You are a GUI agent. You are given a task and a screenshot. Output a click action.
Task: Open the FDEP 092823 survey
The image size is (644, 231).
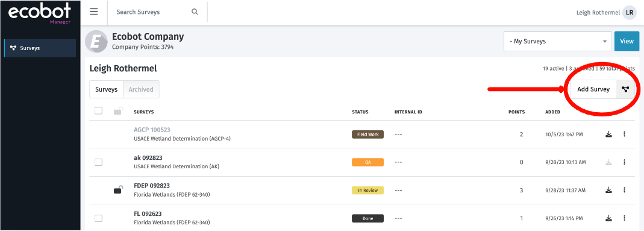pyautogui.click(x=152, y=185)
